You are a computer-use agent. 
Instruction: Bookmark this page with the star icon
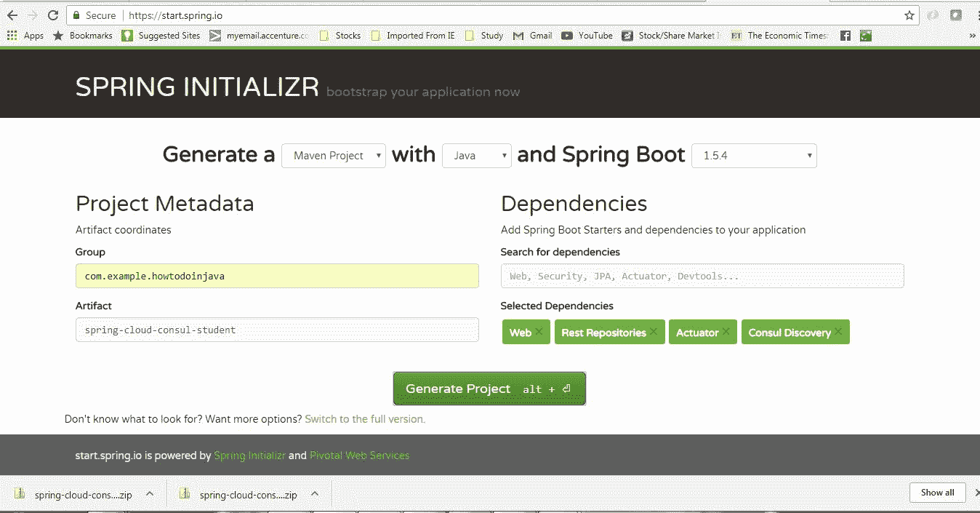pyautogui.click(x=909, y=15)
